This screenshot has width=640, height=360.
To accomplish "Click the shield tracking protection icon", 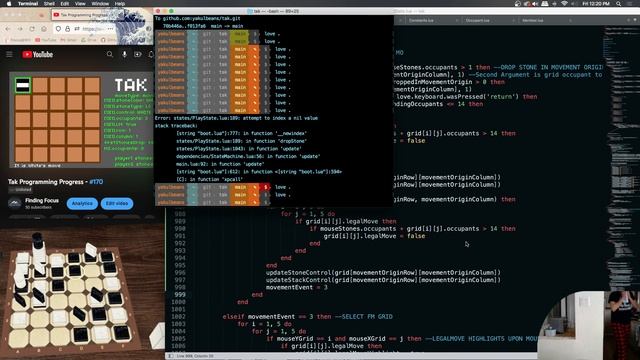I will coord(58,29).
